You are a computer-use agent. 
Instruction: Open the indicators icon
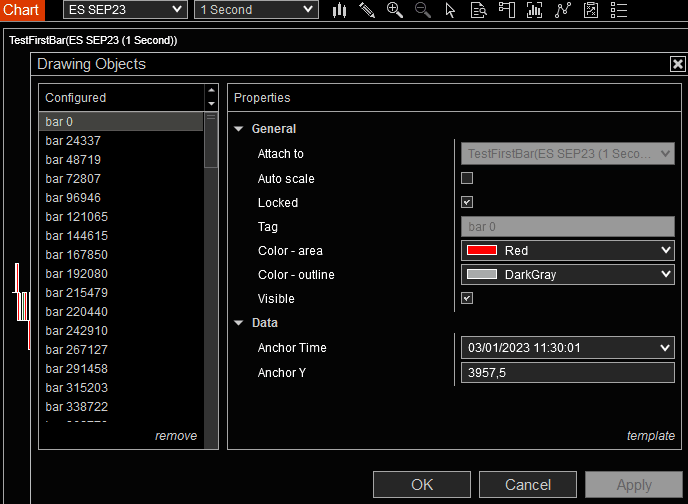563,10
